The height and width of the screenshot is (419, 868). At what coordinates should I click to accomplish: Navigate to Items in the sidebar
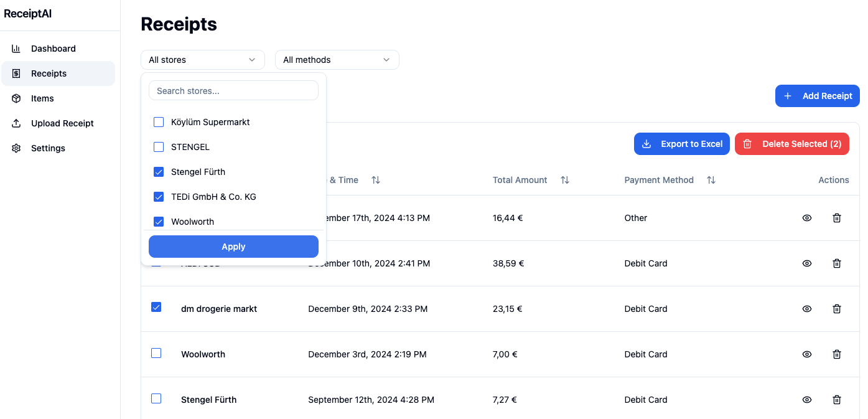(58, 98)
